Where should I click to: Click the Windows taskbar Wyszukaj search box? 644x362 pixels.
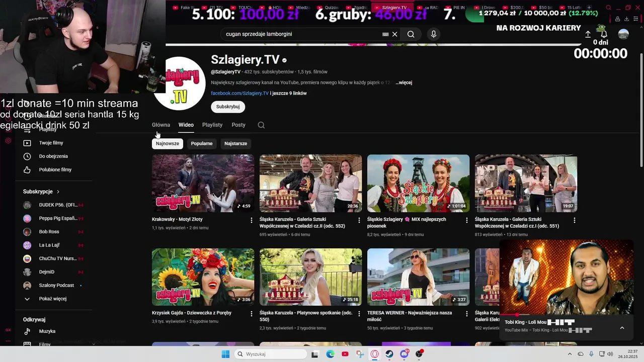(x=271, y=354)
